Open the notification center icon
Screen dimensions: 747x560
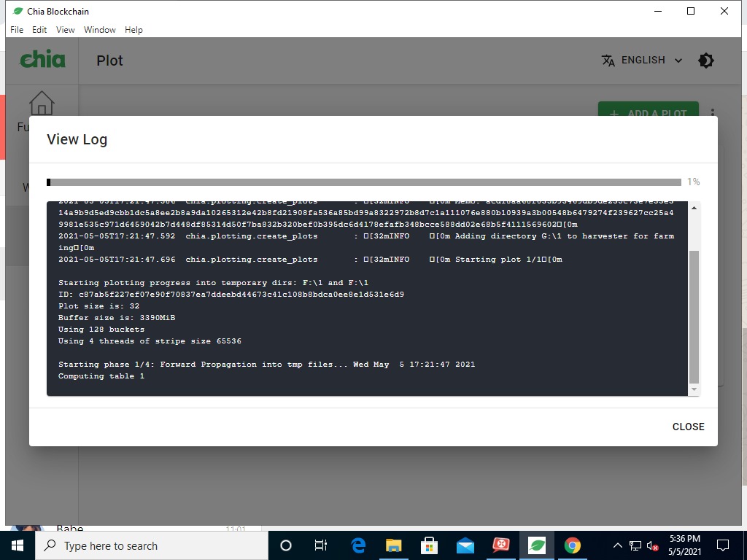click(723, 545)
